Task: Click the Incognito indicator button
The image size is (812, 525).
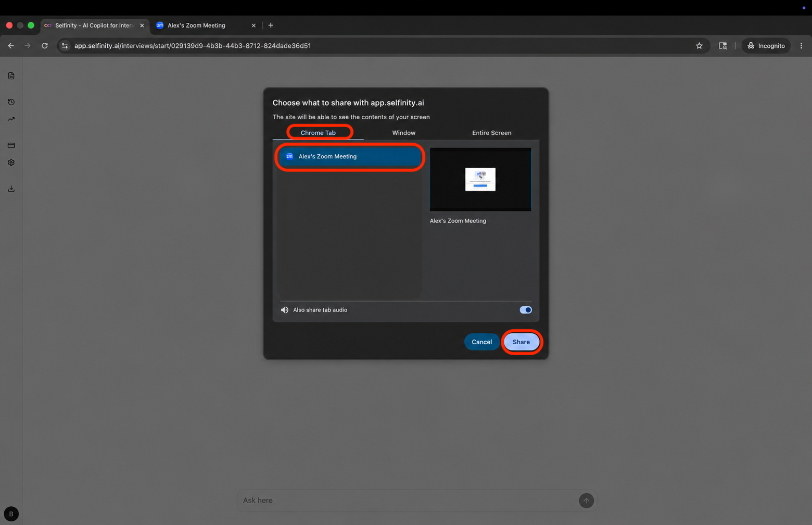Action: pos(766,46)
